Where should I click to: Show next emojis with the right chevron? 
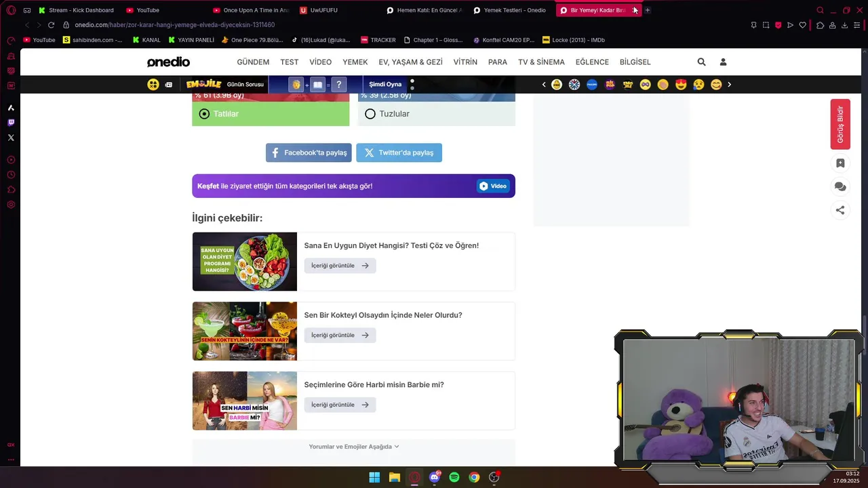[x=730, y=85]
